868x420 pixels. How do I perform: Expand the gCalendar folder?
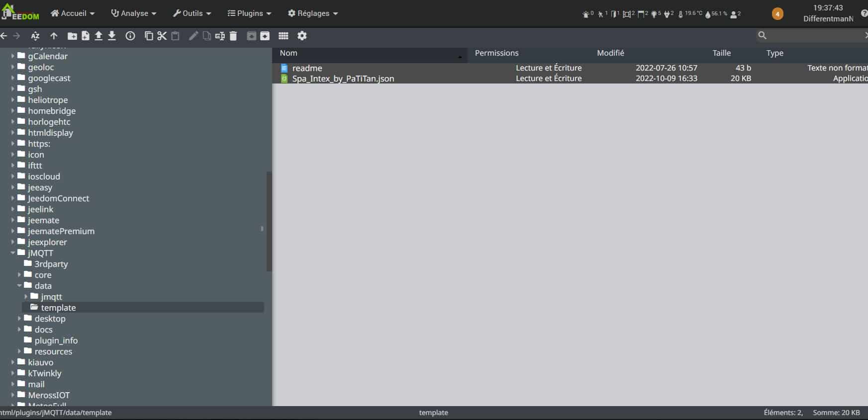click(x=13, y=56)
